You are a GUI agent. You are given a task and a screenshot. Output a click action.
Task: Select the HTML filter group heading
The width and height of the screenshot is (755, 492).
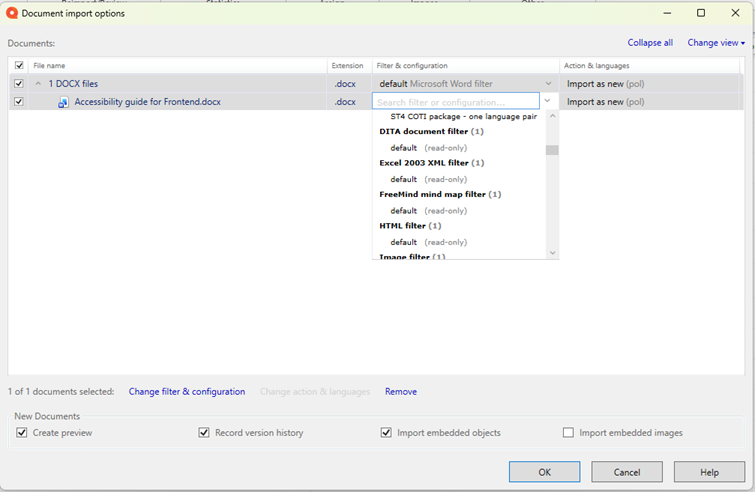410,226
